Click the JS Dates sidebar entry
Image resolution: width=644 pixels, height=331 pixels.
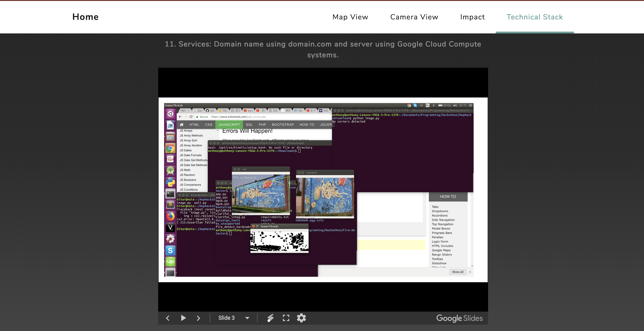click(186, 150)
